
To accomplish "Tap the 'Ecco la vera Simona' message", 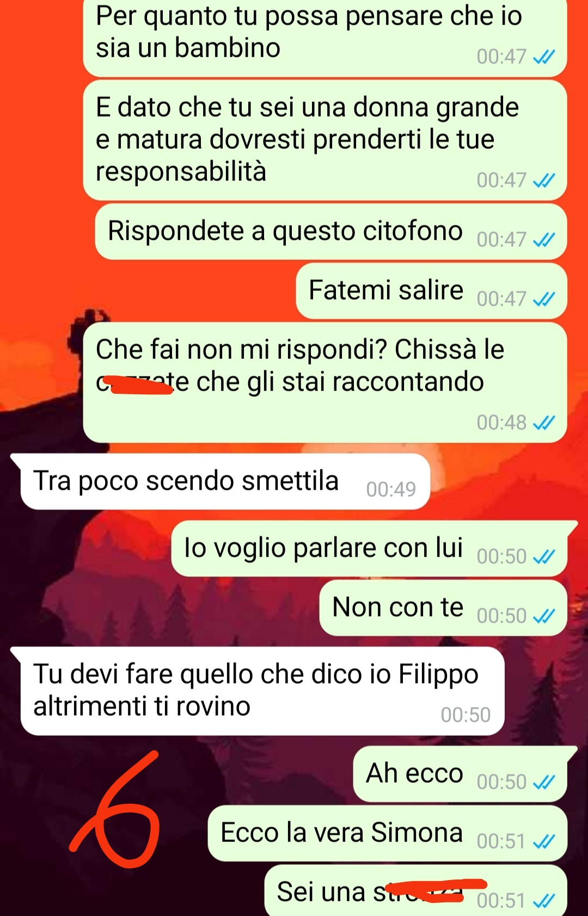I will pyautogui.click(x=388, y=833).
